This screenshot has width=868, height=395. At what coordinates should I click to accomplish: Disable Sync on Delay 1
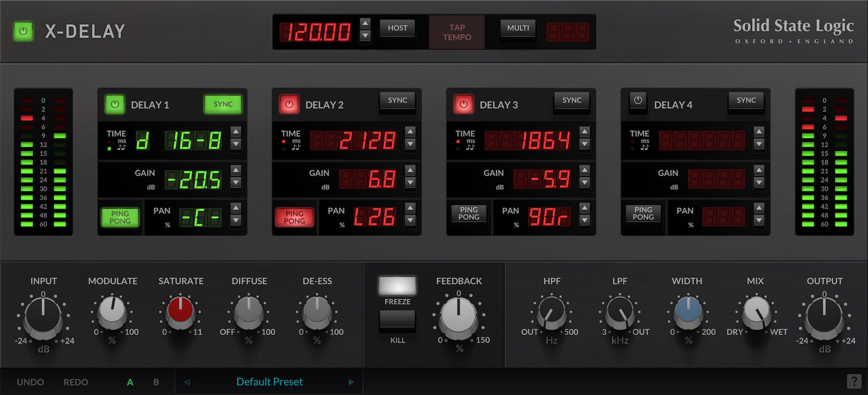[x=223, y=104]
